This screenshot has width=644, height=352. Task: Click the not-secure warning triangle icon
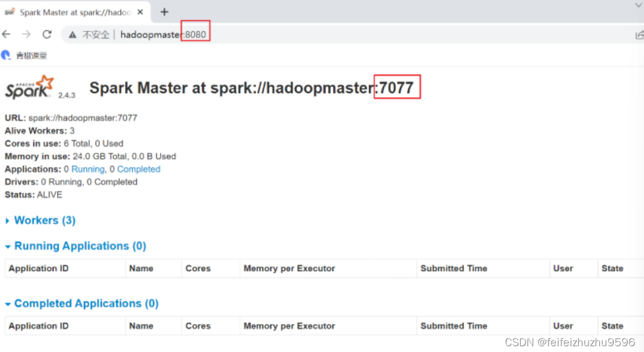tap(72, 35)
